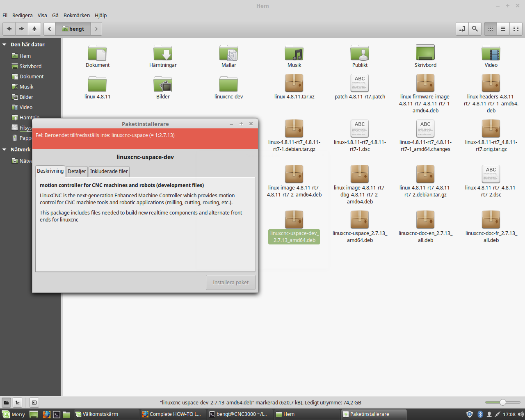Launch Firefox from the panel
The height and width of the screenshot is (420, 525).
(x=46, y=414)
